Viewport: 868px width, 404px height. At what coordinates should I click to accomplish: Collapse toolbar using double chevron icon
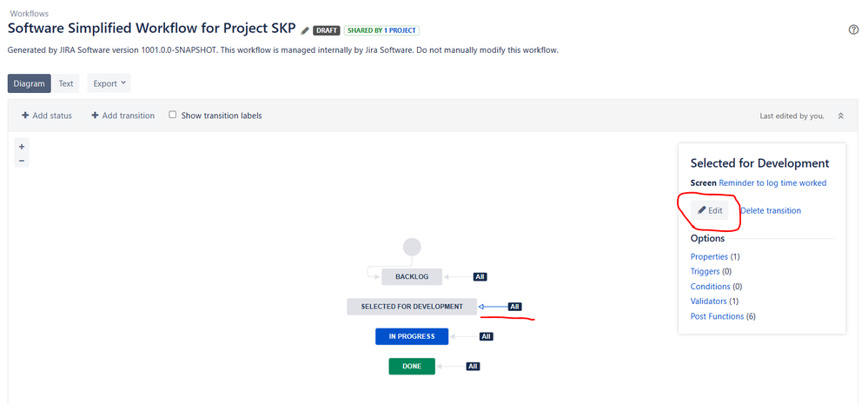pyautogui.click(x=840, y=116)
